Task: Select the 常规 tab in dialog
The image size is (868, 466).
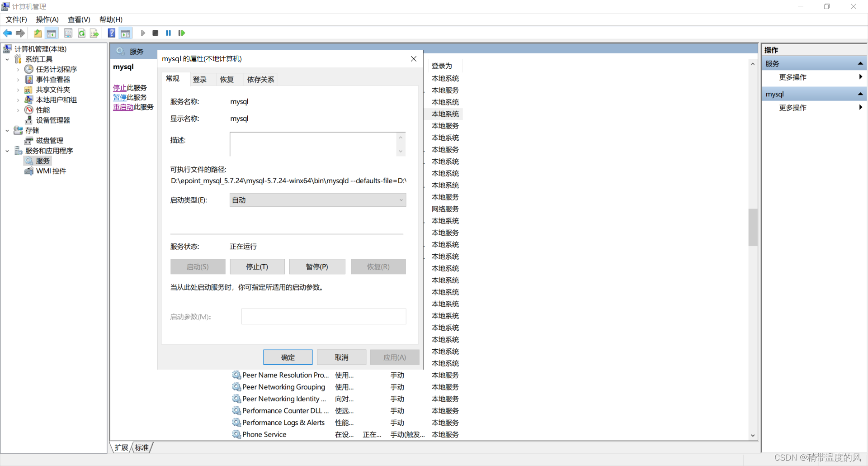Action: [173, 79]
